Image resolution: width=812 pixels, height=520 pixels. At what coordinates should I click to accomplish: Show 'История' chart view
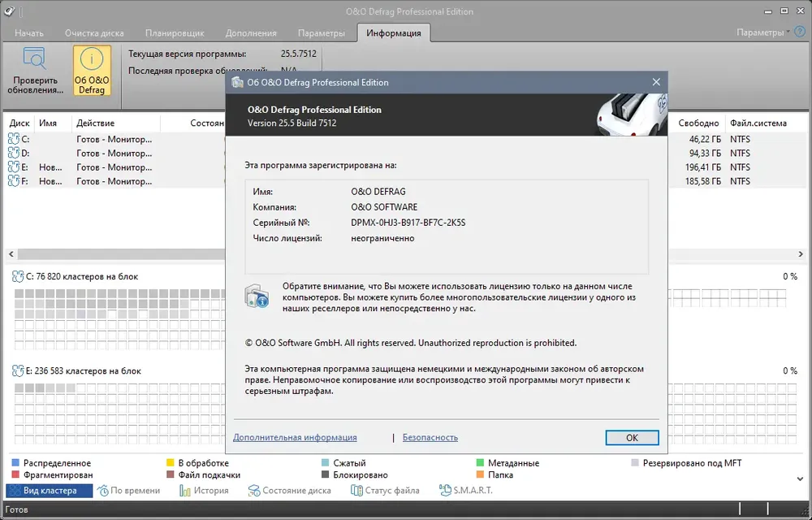(204, 490)
